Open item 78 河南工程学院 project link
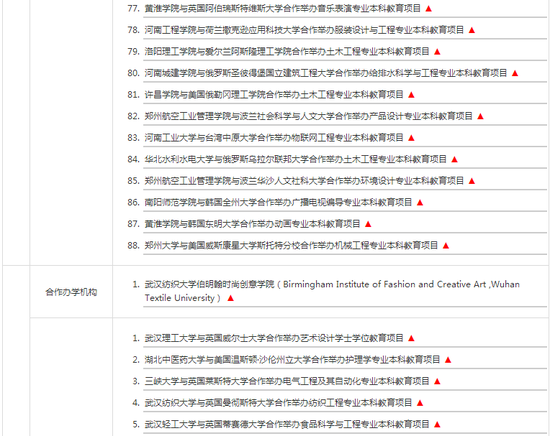The width and height of the screenshot is (550, 436). [x=304, y=30]
